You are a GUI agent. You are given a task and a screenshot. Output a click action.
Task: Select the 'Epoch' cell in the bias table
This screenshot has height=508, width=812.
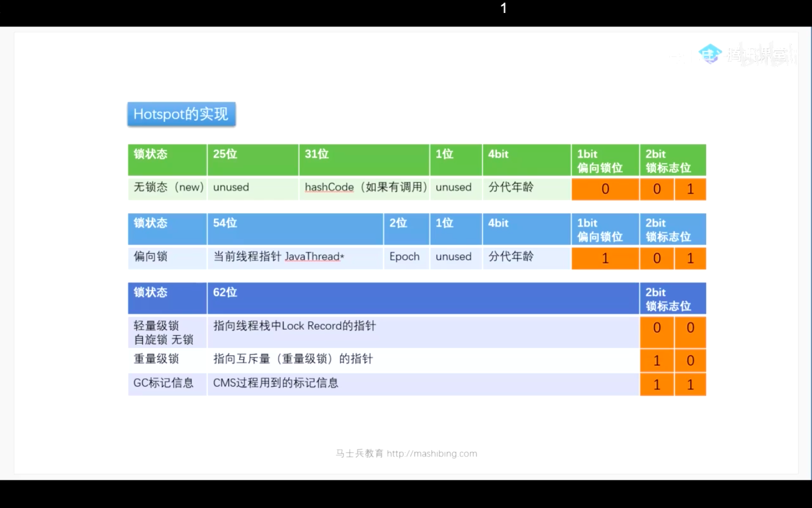405,257
